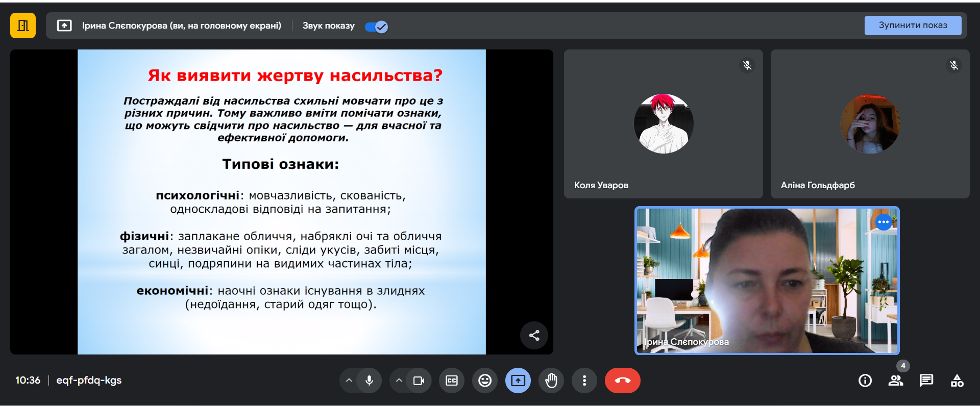Screen dimensions: 980x406
Task: Open the chat with everyone panel
Action: click(926, 380)
